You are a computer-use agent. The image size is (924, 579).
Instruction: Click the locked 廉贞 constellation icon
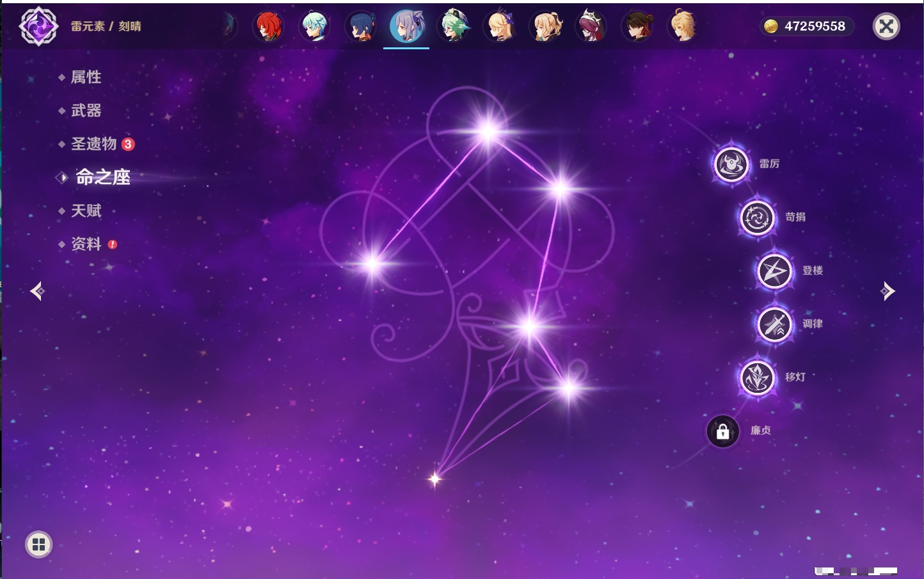click(723, 431)
